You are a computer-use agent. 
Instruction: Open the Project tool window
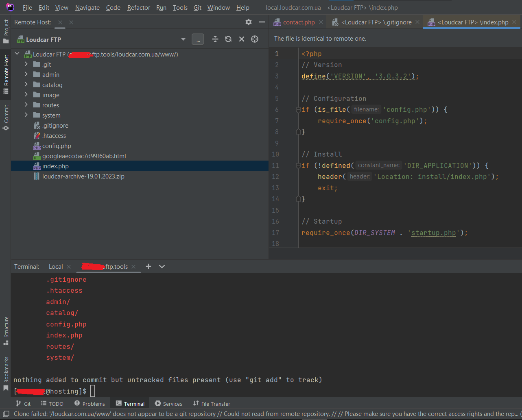click(6, 32)
